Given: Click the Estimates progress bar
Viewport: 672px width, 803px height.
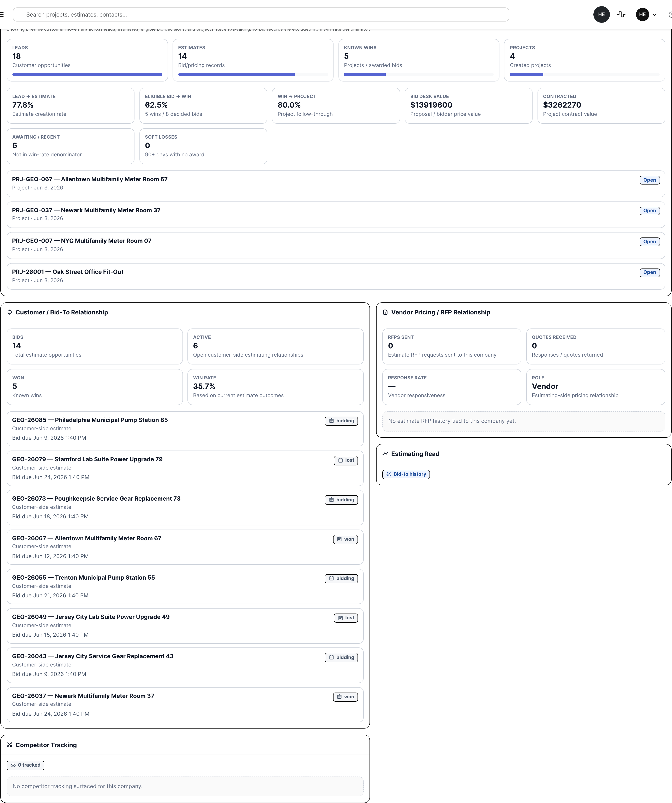Looking at the screenshot, I should tap(253, 74).
